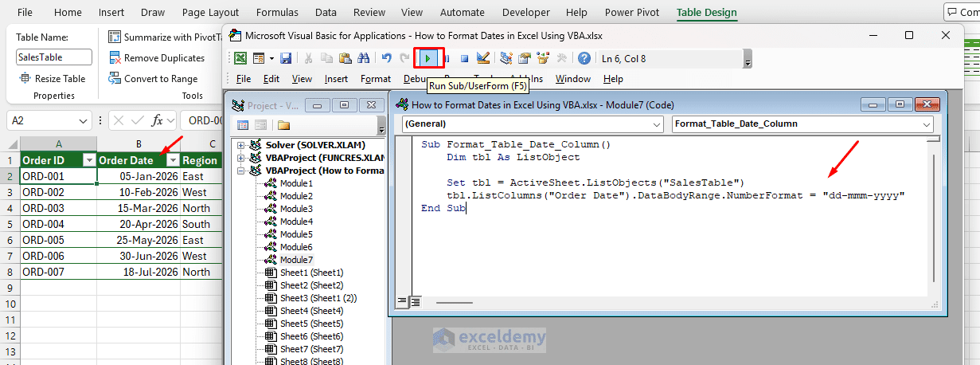
Task: Open the Object Browser icon in VBA toolbar
Action: [544, 58]
